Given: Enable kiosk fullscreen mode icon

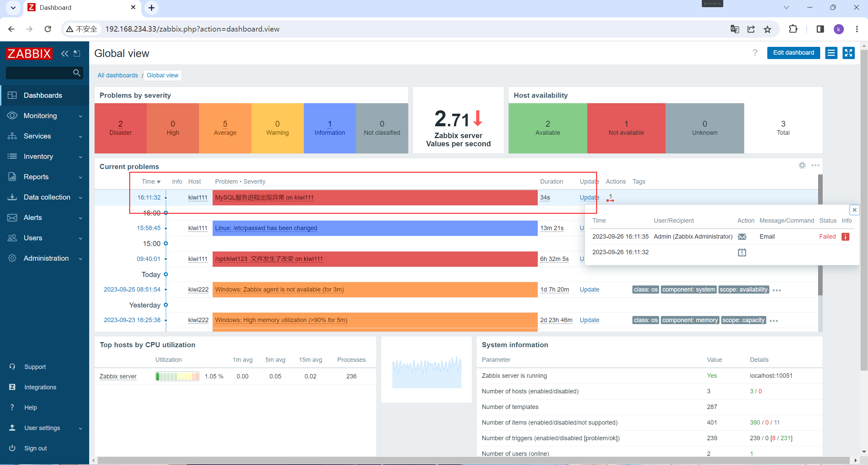Looking at the screenshot, I should (x=848, y=53).
